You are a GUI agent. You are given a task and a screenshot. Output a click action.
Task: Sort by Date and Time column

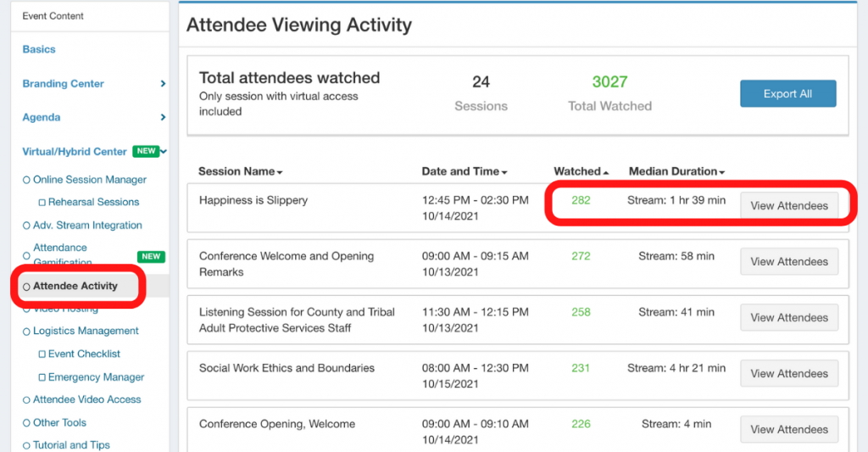tap(466, 171)
